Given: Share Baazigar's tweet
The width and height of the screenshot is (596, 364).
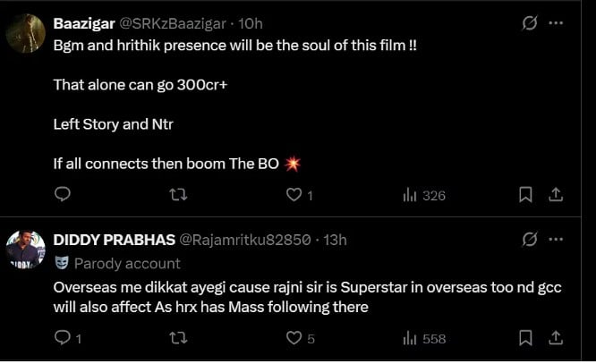Looking at the screenshot, I should tap(555, 194).
